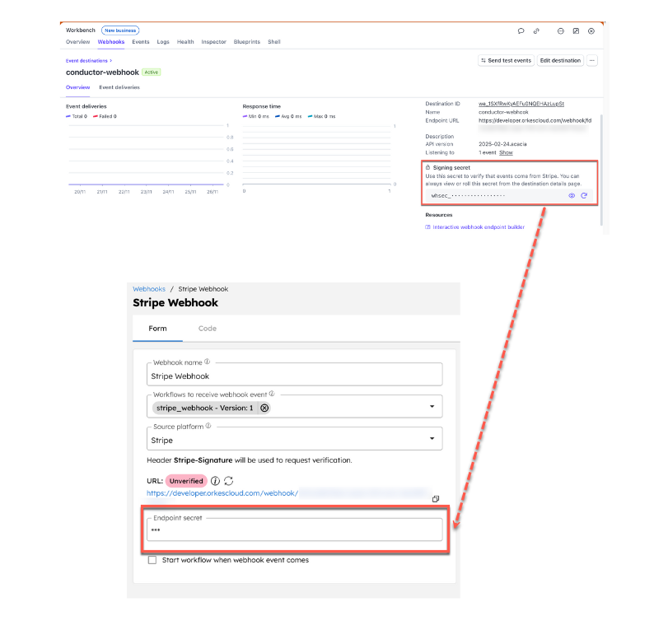This screenshot has width=654, height=644.
Task: Click the copy link icon in Workbench header
Action: tap(536, 30)
